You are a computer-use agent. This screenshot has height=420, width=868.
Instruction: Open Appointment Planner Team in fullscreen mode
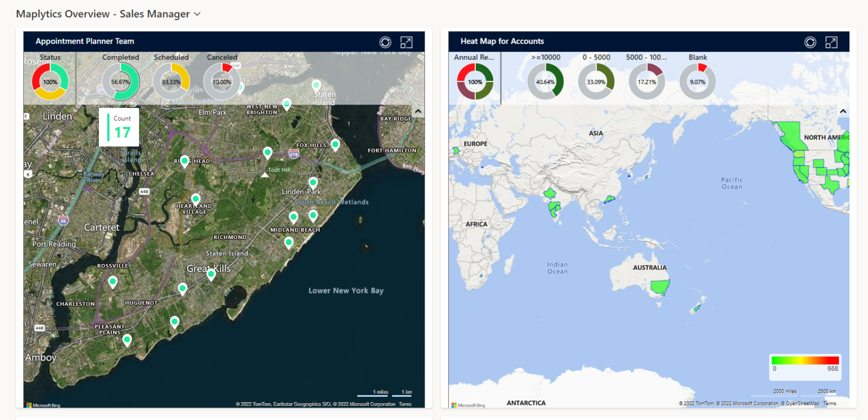407,41
